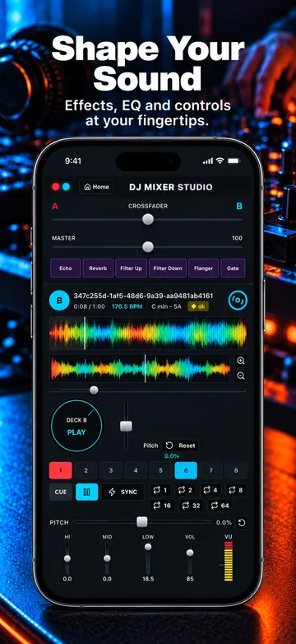The width and height of the screenshot is (296, 644).
Task: Activate the Echo effect
Action: (66, 268)
